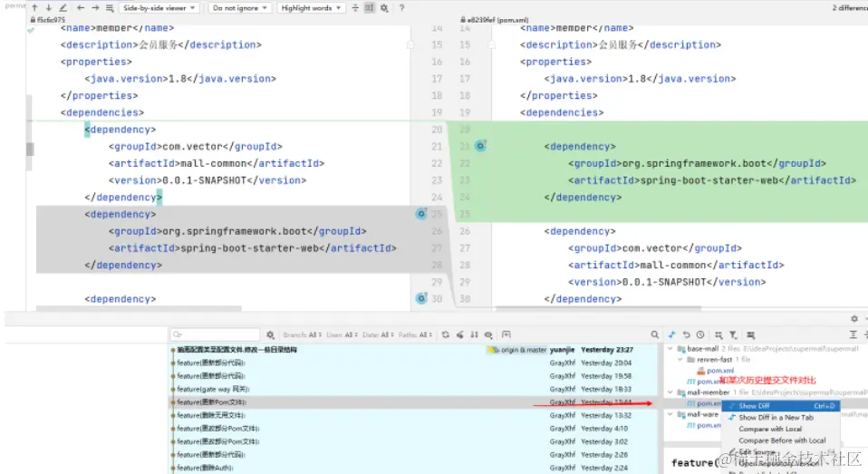Toggle collapse unchanged fragments icon
Image resolution: width=868 pixels, height=474 pixels.
point(355,8)
